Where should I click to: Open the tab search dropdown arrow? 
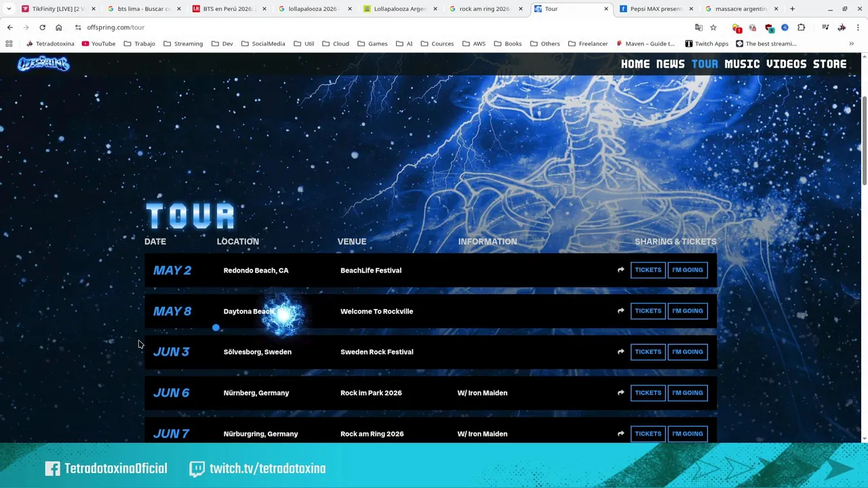click(9, 9)
